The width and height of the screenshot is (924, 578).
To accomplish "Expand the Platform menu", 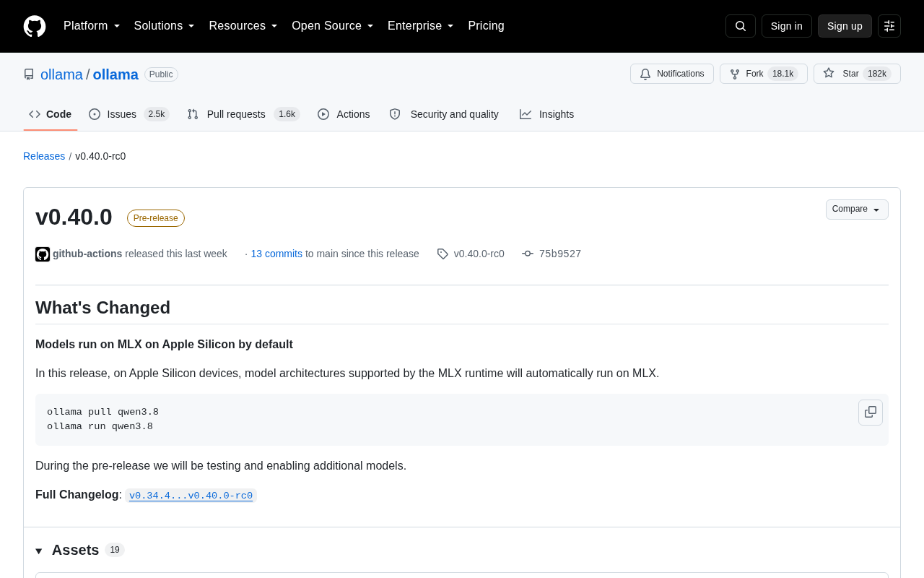I will (x=92, y=26).
